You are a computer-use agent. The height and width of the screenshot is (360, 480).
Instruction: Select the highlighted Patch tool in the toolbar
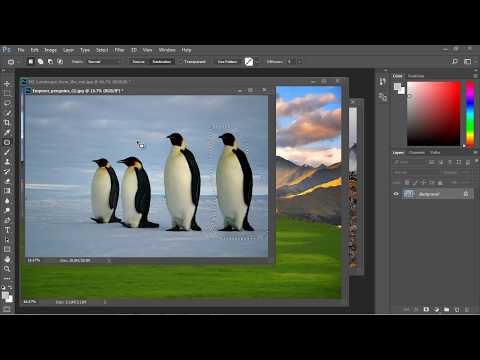tap(7, 142)
